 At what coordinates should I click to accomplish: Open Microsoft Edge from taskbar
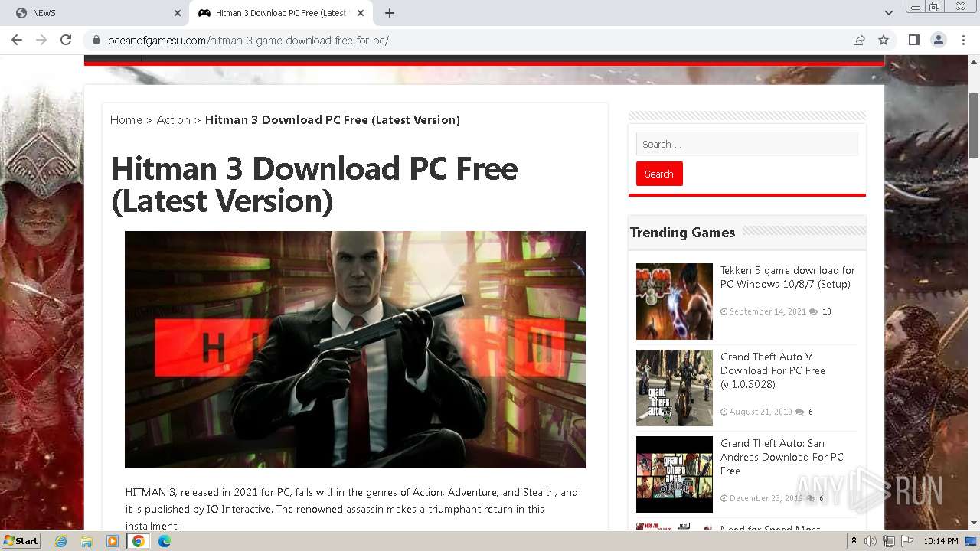(165, 541)
